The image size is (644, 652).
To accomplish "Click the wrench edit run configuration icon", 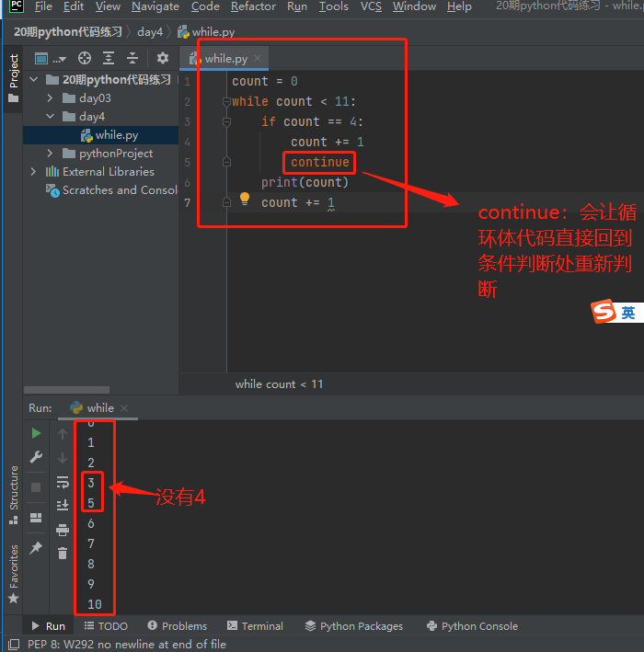I will pyautogui.click(x=36, y=457).
